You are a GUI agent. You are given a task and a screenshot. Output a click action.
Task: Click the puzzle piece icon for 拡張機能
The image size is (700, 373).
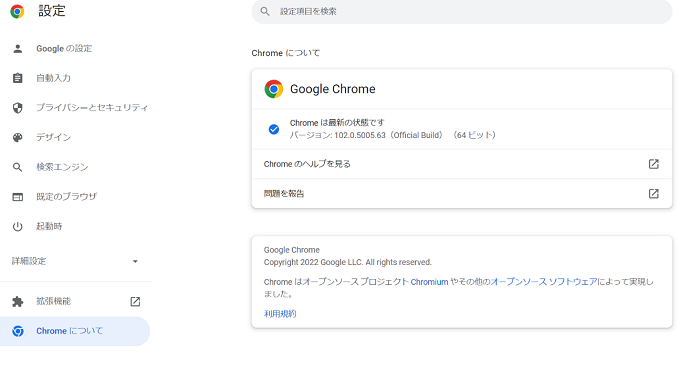pos(17,302)
